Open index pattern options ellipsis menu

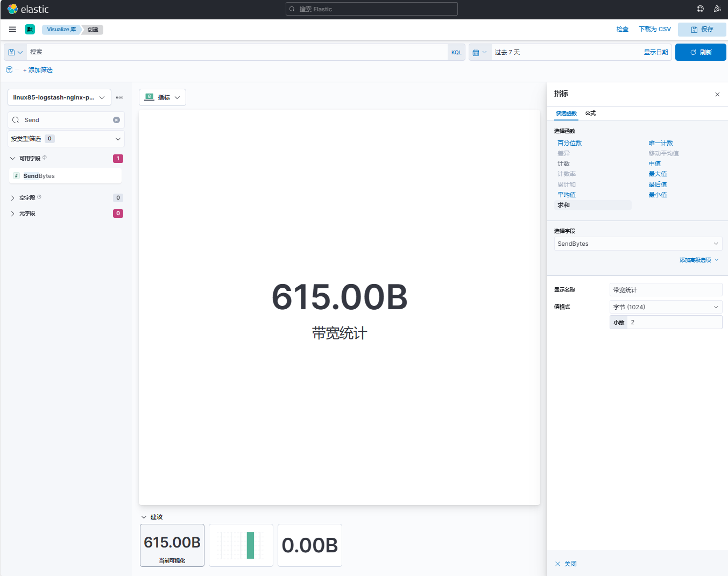point(119,97)
